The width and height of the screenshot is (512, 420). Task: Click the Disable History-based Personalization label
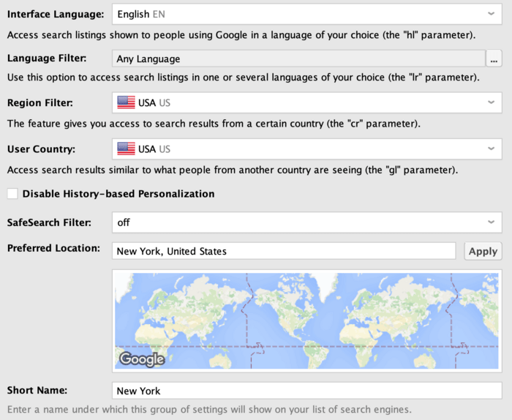tap(118, 194)
